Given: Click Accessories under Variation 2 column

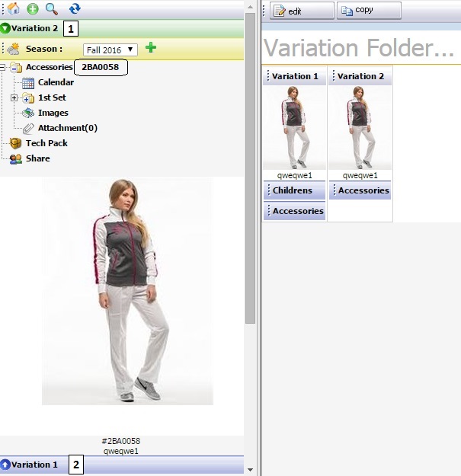Looking at the screenshot, I should [x=360, y=190].
